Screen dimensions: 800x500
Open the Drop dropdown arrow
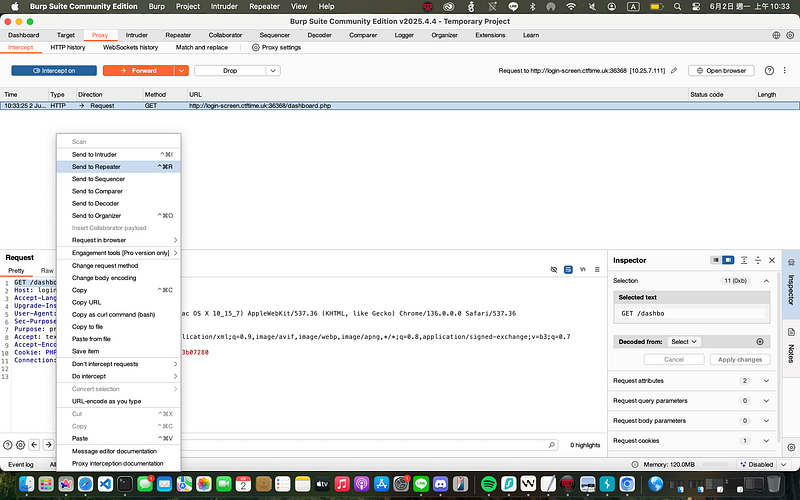(273, 70)
